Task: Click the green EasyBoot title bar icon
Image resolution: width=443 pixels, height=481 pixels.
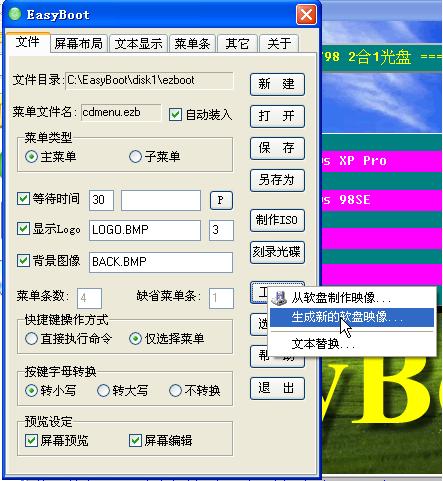Action: (x=15, y=14)
